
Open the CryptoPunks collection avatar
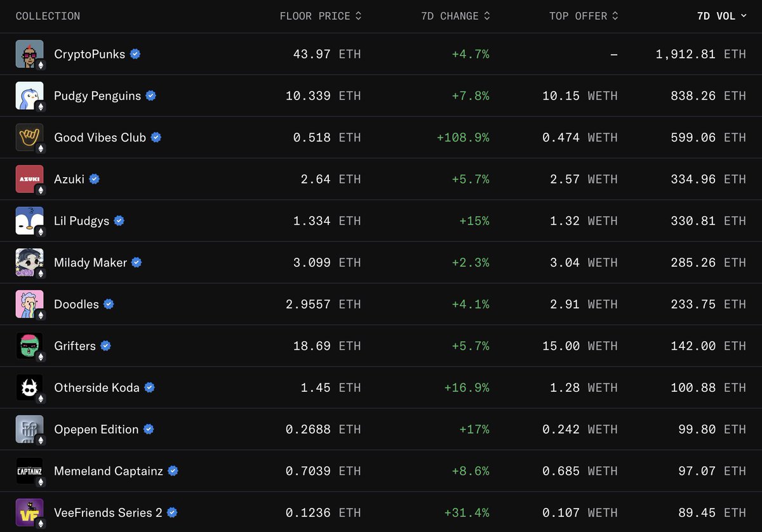tap(30, 54)
